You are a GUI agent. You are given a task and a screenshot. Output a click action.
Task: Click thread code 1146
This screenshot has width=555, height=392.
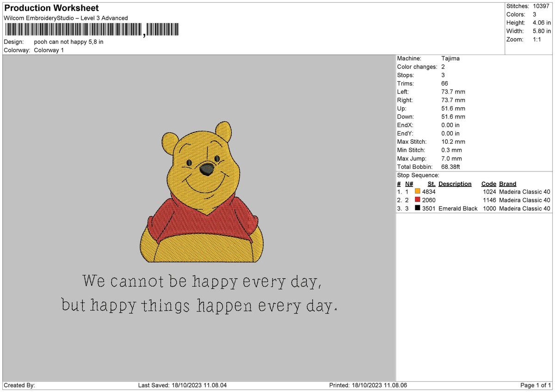(x=489, y=200)
